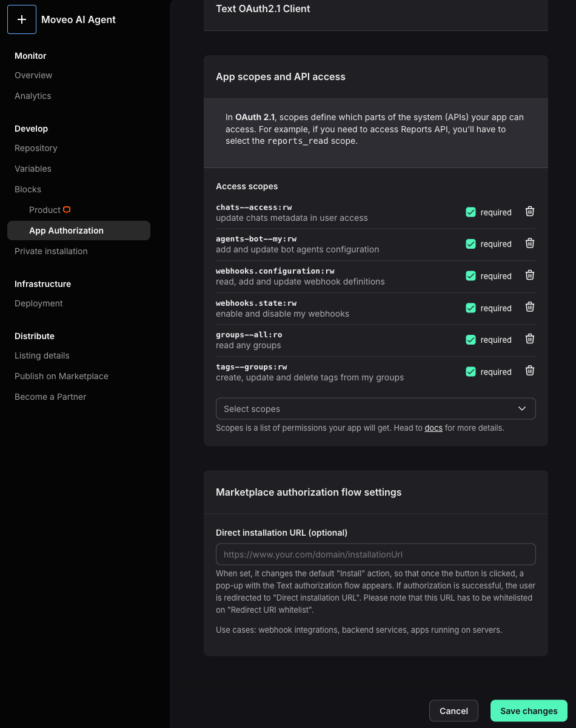Click the Moveo AI Agent app title
The height and width of the screenshot is (728, 576).
point(78,19)
